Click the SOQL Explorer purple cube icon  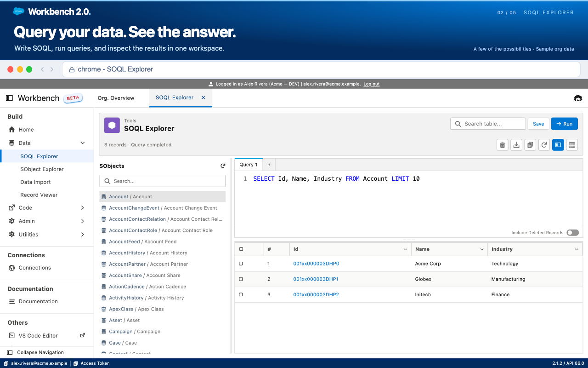[x=112, y=125]
